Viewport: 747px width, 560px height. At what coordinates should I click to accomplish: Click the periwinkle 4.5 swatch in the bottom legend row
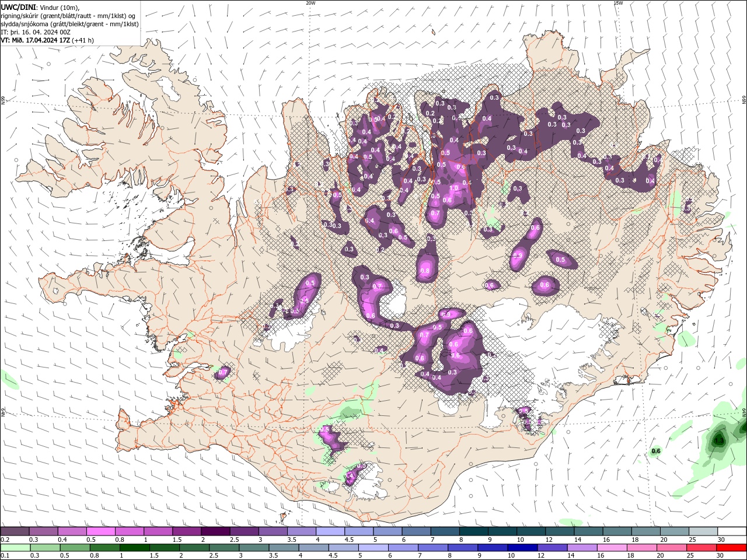click(344, 548)
